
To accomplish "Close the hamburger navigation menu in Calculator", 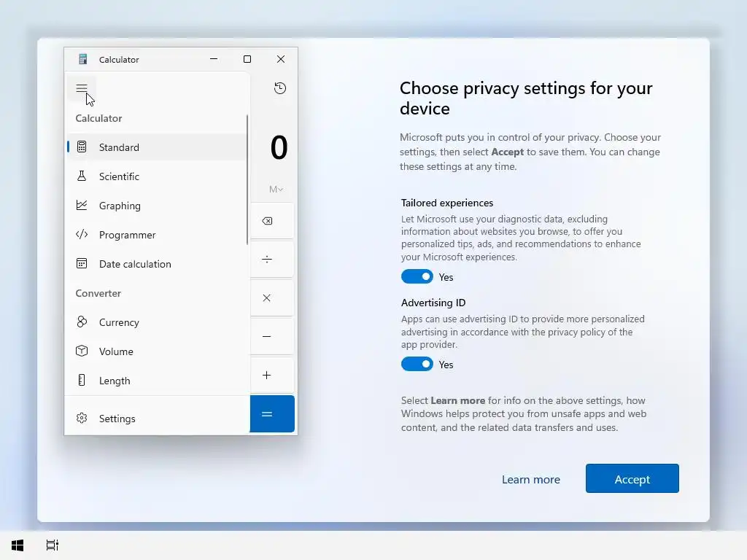I will tap(82, 88).
